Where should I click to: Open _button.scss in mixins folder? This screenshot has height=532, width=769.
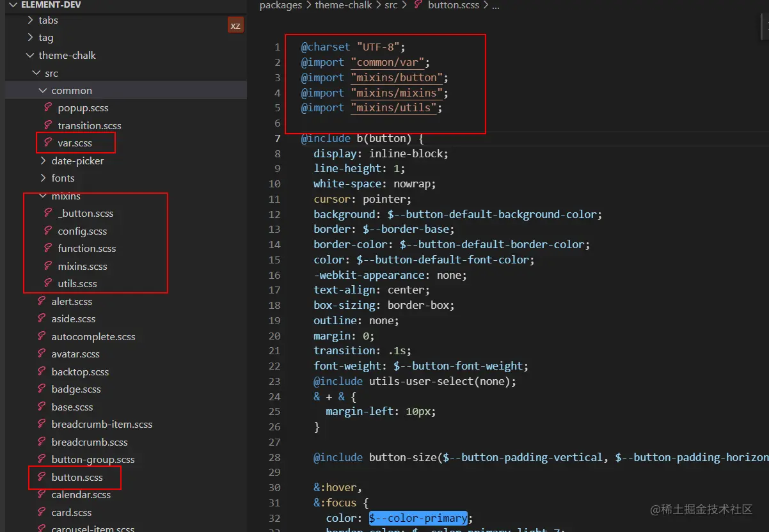click(x=86, y=214)
